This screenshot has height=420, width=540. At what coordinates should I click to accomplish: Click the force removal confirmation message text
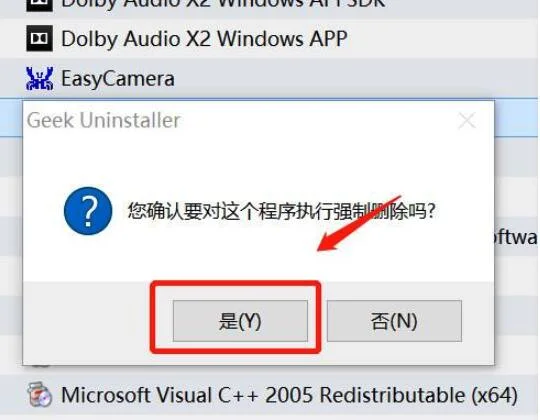click(x=282, y=211)
